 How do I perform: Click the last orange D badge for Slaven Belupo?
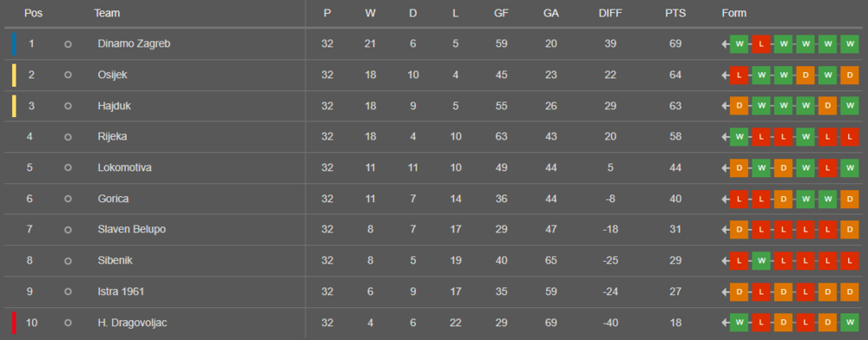pos(849,230)
